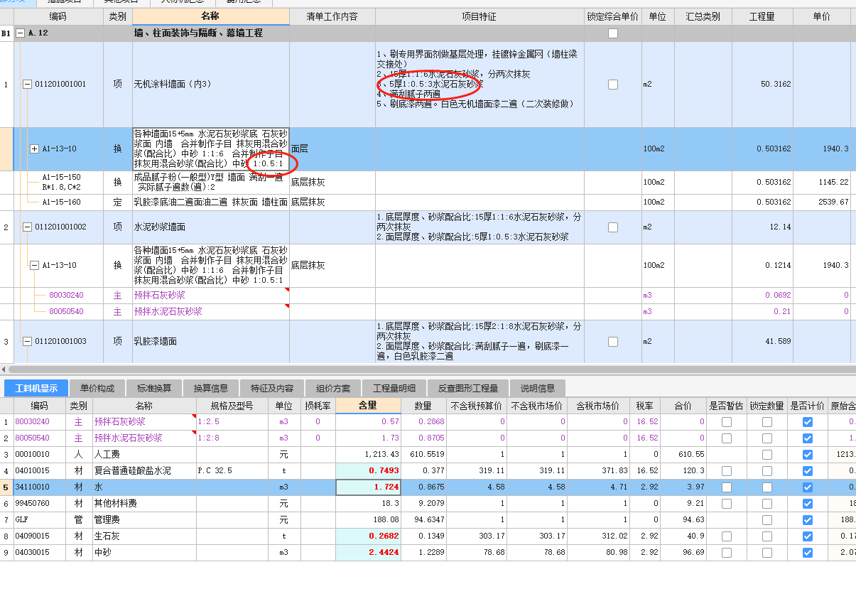856x616 pixels.
Task: Collapse item 011201001002 tree node
Action: tap(27, 227)
